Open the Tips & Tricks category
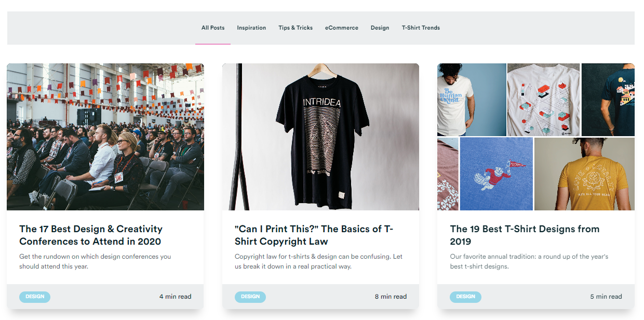This screenshot has width=644, height=320. coord(296,28)
